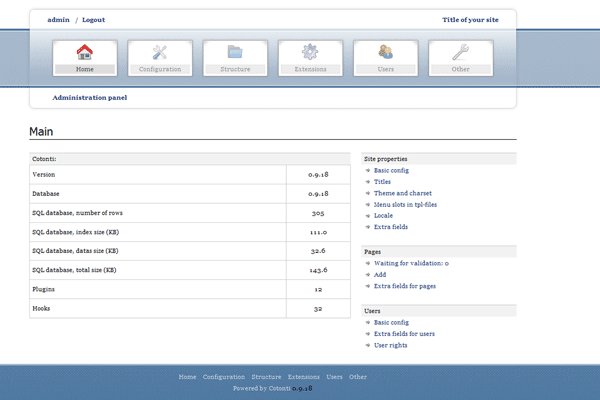Open 'Title of your site' link
The image size is (600, 400).
[x=477, y=20]
